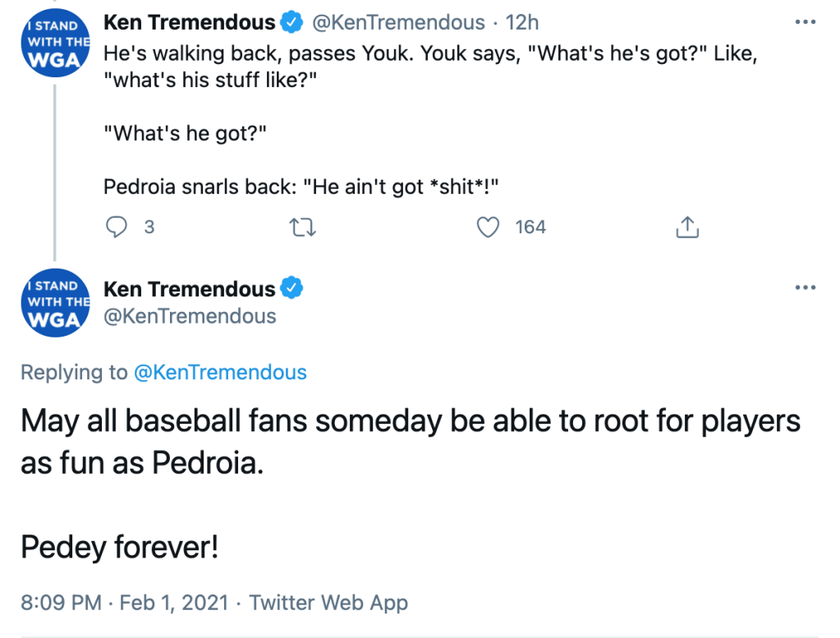Open the 12h timestamp link
This screenshot has width=840, height=638.
pyautogui.click(x=524, y=23)
